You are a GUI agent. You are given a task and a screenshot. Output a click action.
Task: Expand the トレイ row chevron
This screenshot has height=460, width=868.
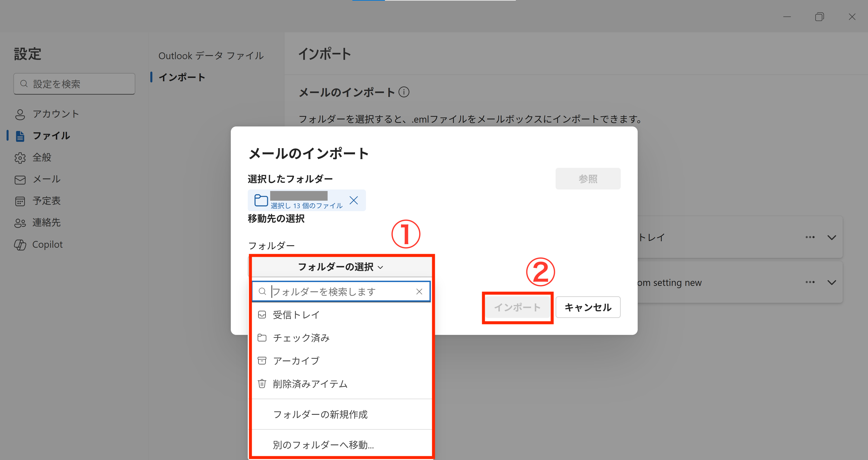(x=832, y=237)
